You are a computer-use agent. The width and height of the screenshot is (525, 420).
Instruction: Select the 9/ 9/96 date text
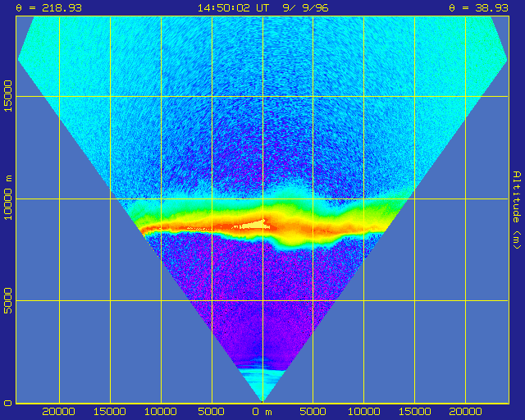(x=305, y=8)
